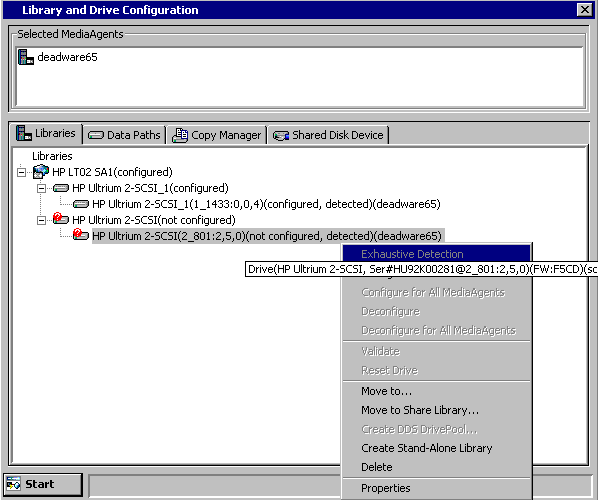Screen dimensions: 598x500
Task: Click the deadware65 MediaAgent icon
Action: (26, 57)
